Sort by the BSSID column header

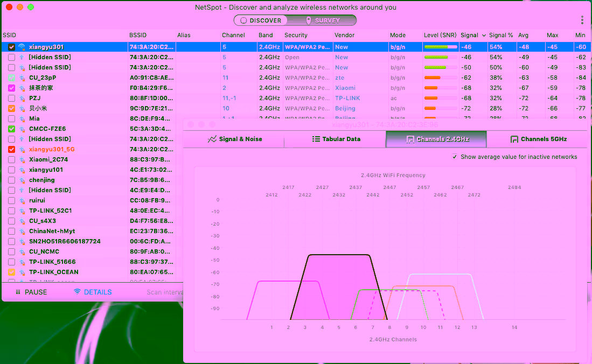[x=138, y=35]
